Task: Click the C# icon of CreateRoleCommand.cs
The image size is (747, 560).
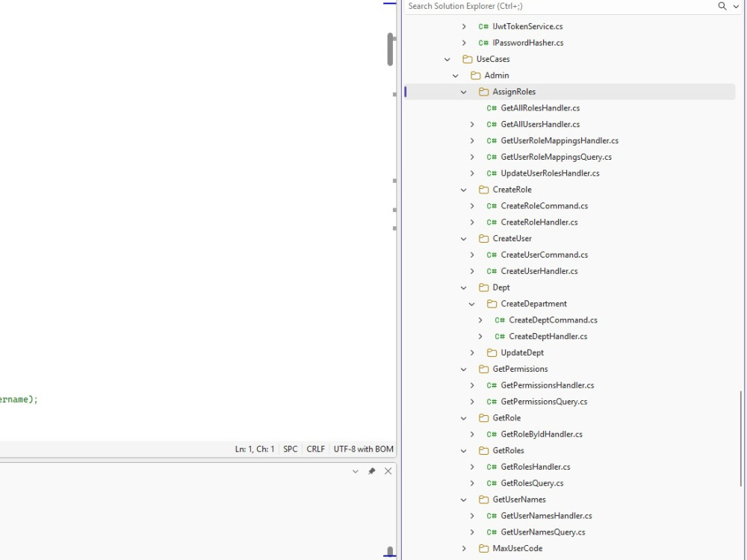Action: tap(492, 206)
